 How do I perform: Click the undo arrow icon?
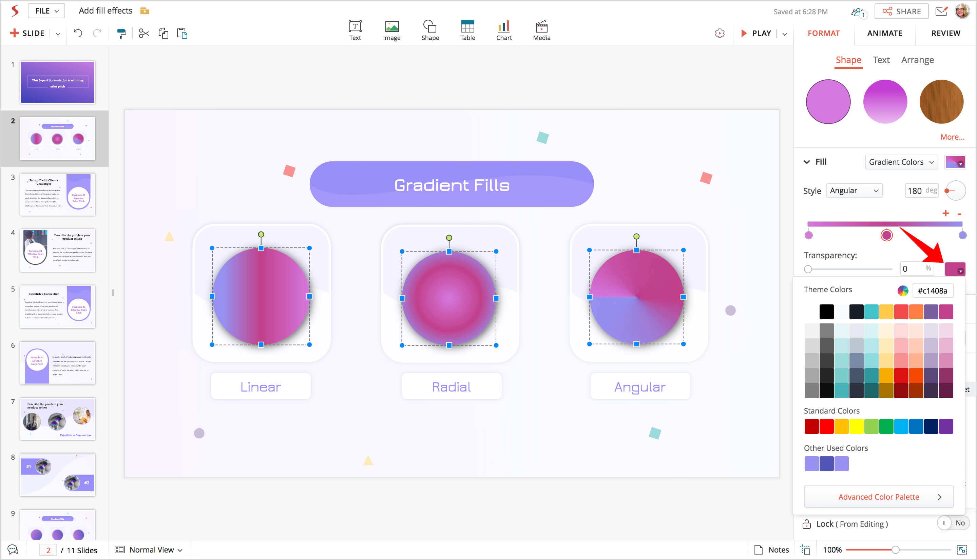tap(78, 34)
